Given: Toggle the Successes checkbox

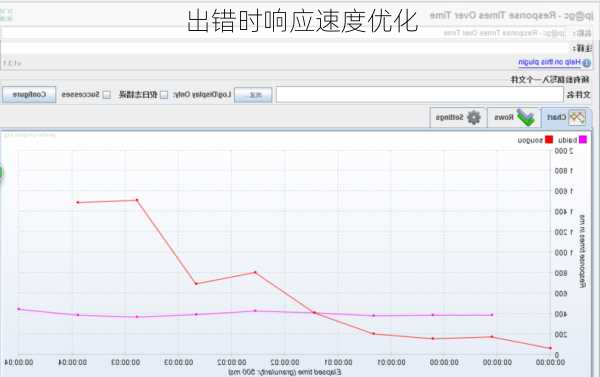Looking at the screenshot, I should point(107,95).
